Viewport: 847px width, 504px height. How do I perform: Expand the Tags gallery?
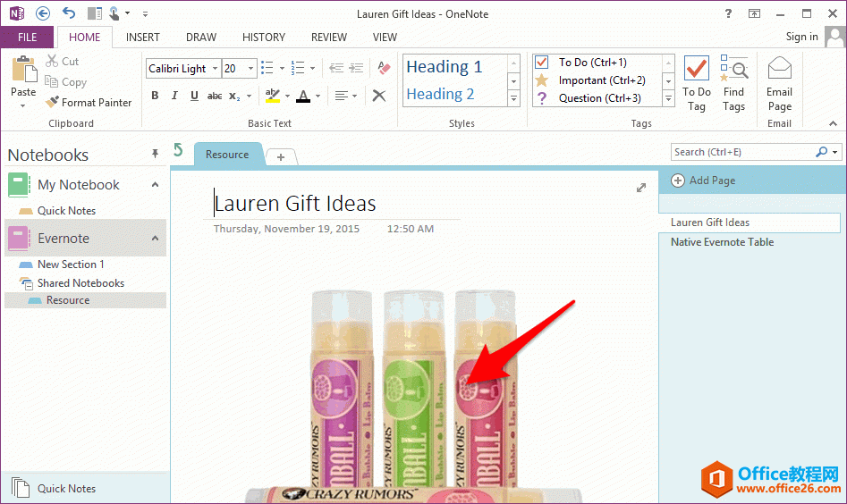pyautogui.click(x=669, y=99)
